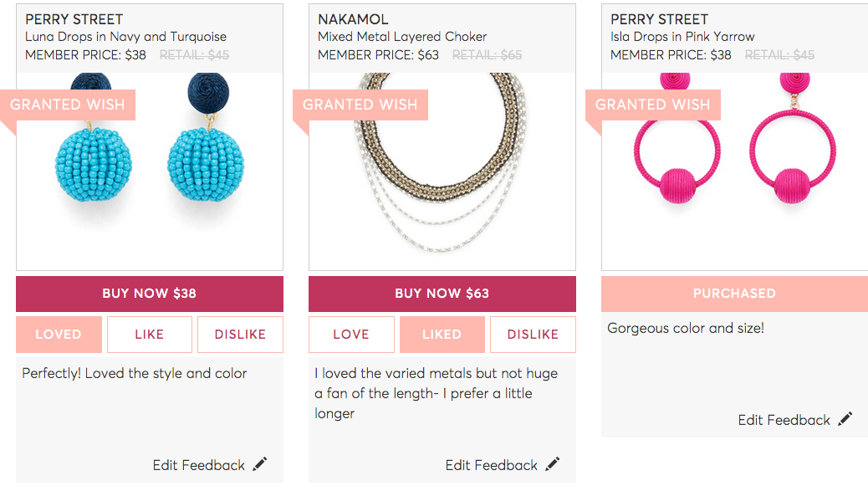Click Granted Wish ribbon on Layered Choker
The width and height of the screenshot is (868, 491).
[360, 105]
